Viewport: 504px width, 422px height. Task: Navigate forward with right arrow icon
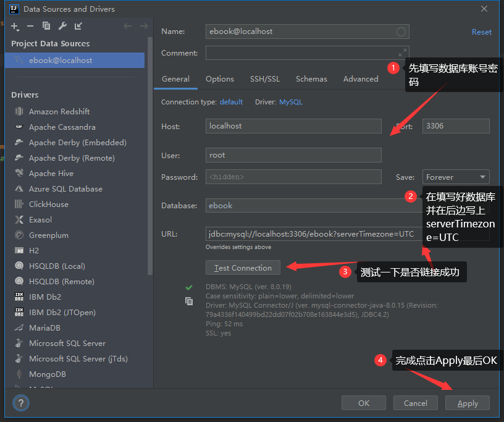tap(144, 26)
